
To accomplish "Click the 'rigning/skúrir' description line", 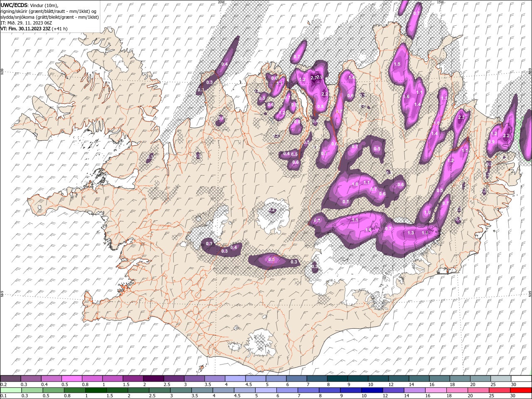I will (49, 11).
